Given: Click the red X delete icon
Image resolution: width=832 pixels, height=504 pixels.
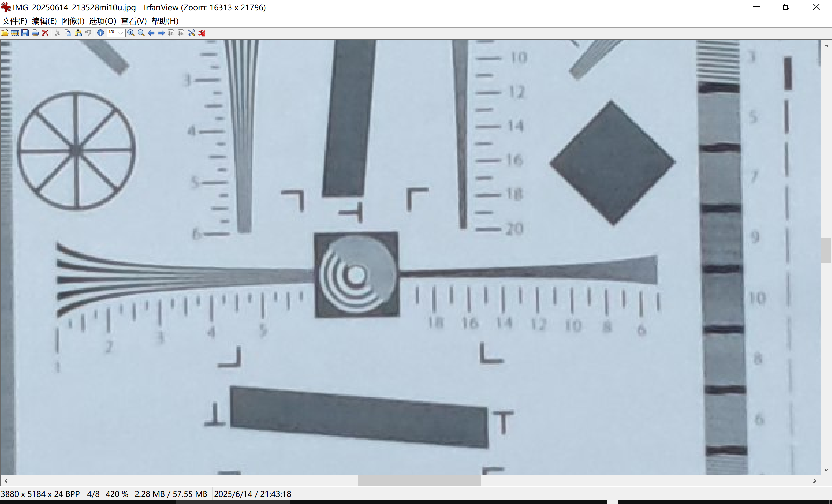Looking at the screenshot, I should [45, 33].
